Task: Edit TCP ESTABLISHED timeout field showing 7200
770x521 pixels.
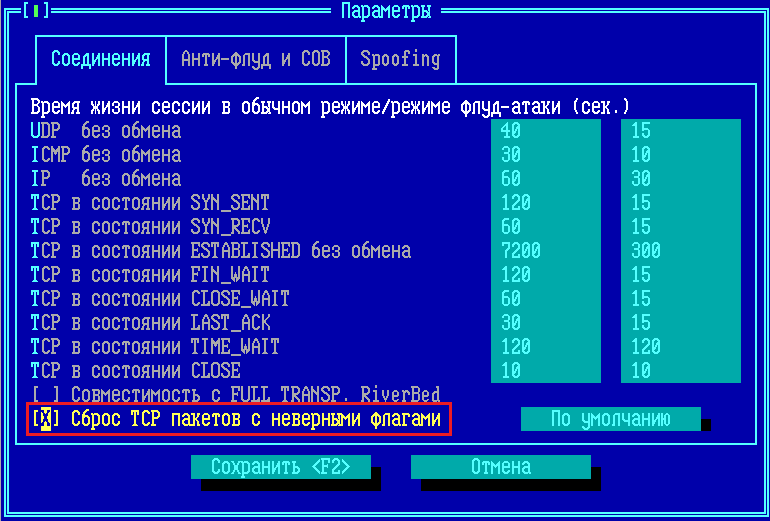Action: (545, 251)
